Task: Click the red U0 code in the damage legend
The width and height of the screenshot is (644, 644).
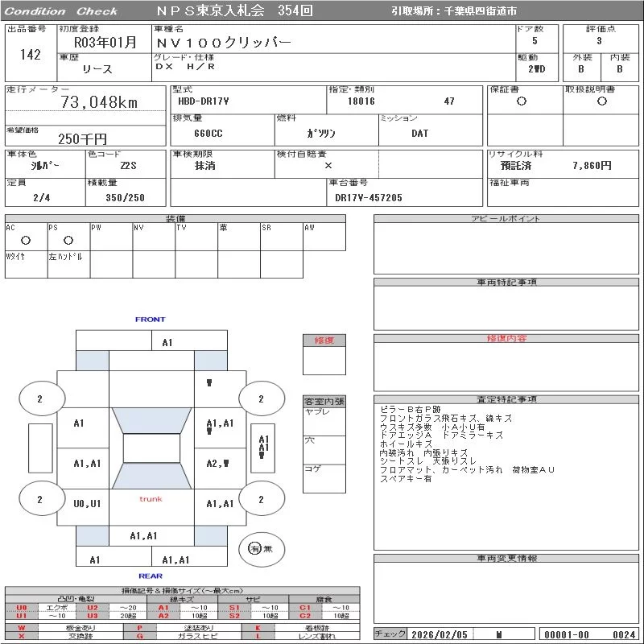Action: coord(22,608)
